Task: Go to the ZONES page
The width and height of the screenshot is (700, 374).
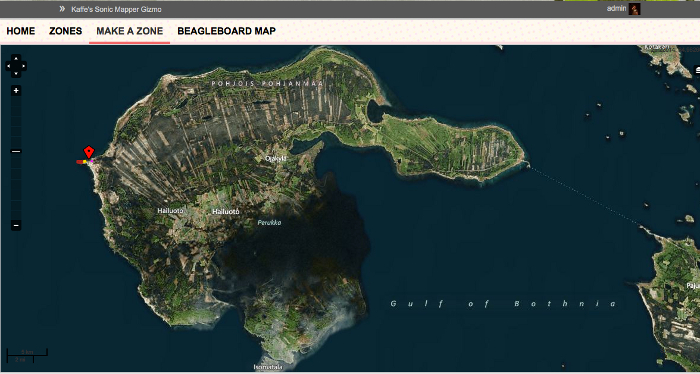Action: tap(66, 31)
